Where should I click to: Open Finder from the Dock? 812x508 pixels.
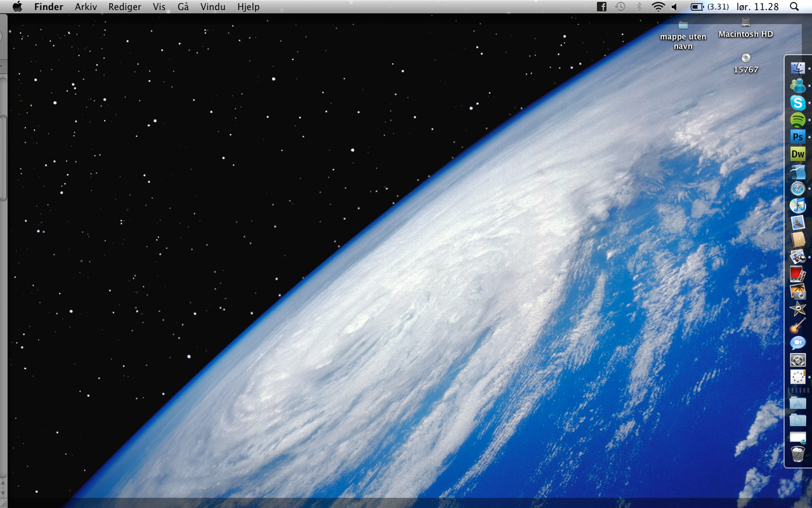[797, 68]
